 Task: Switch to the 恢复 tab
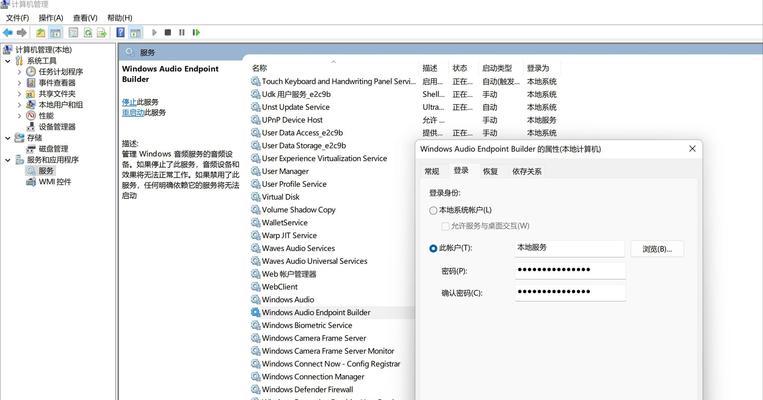tap(490, 171)
